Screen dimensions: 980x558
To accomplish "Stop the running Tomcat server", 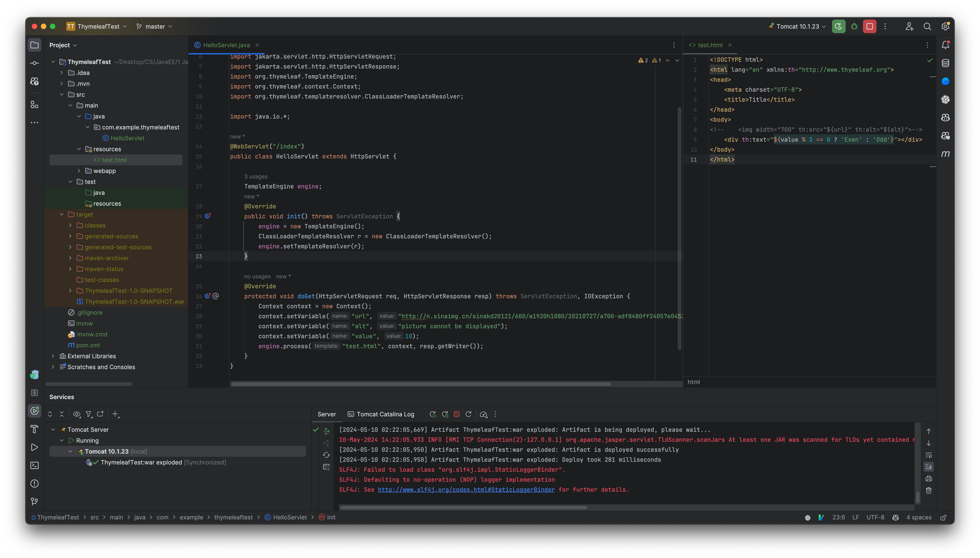I will pos(869,26).
